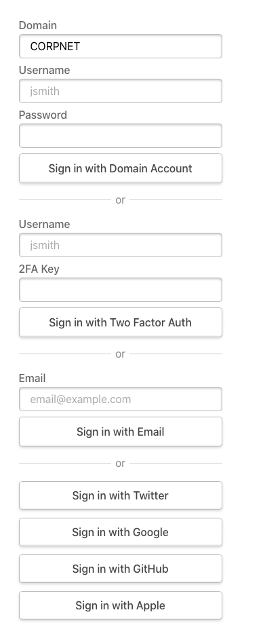
Task: Select the Username field above 2FA Key
Action: pos(120,245)
